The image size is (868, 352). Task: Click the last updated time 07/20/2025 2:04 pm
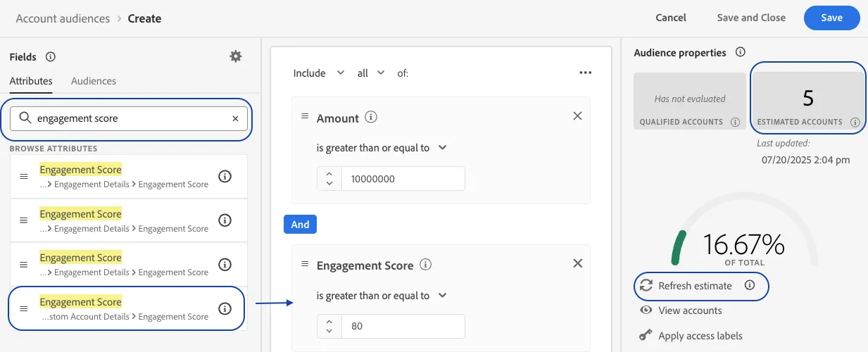coord(805,160)
